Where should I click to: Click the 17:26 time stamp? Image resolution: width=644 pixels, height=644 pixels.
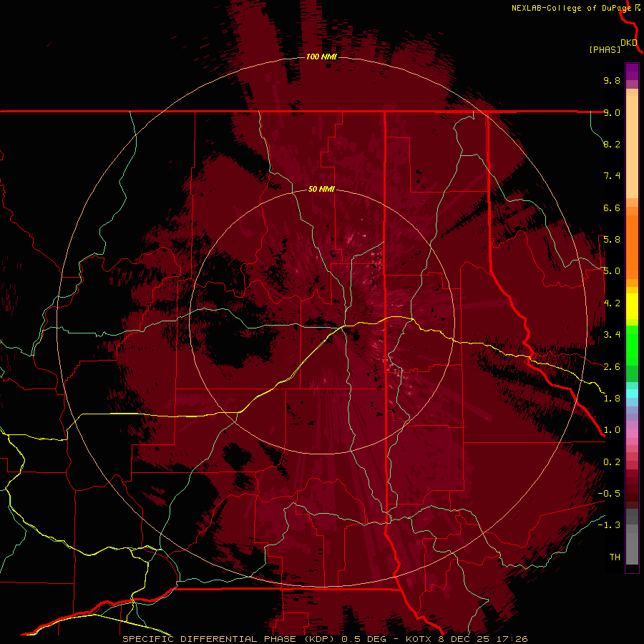511,639
